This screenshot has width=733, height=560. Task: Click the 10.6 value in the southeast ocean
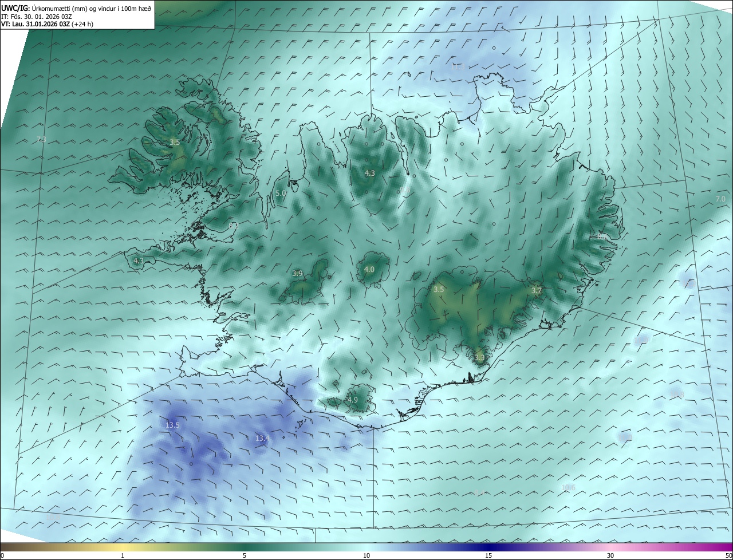568,488
